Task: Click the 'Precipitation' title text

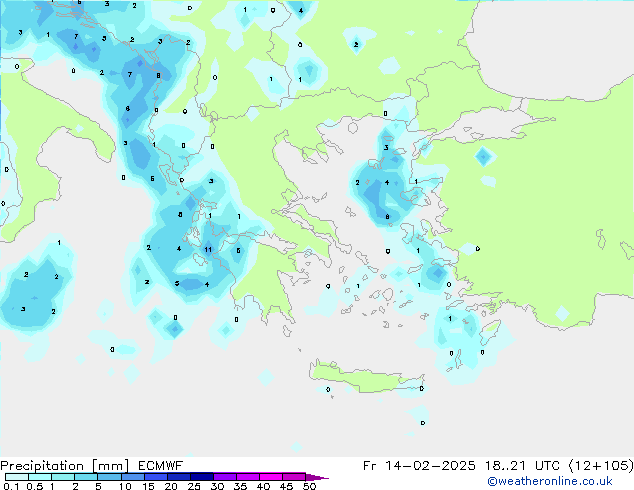Action: click(x=42, y=466)
